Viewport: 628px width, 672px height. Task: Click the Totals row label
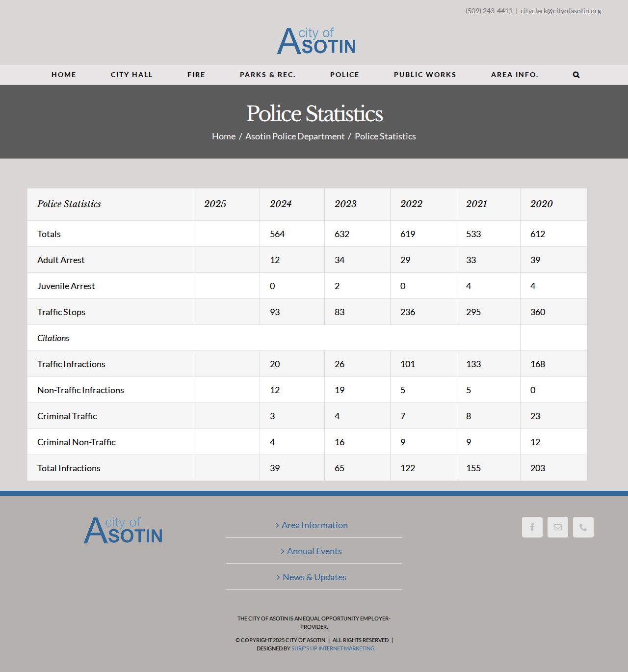(x=49, y=234)
